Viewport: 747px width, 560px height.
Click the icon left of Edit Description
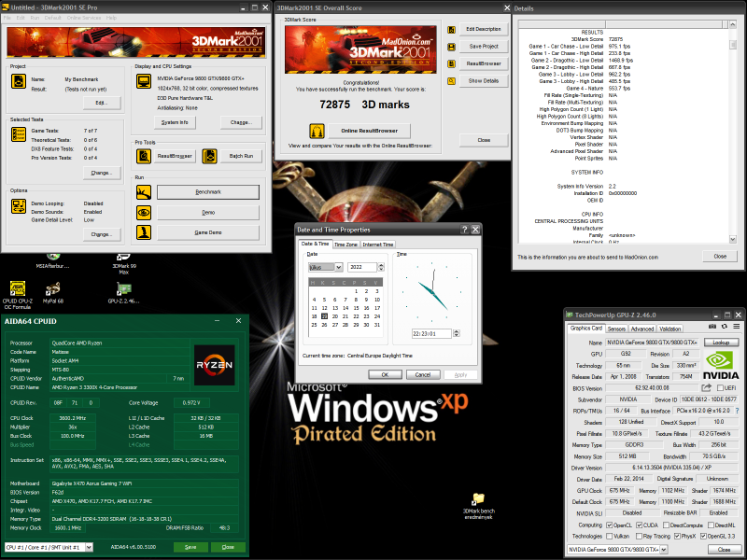click(x=451, y=30)
